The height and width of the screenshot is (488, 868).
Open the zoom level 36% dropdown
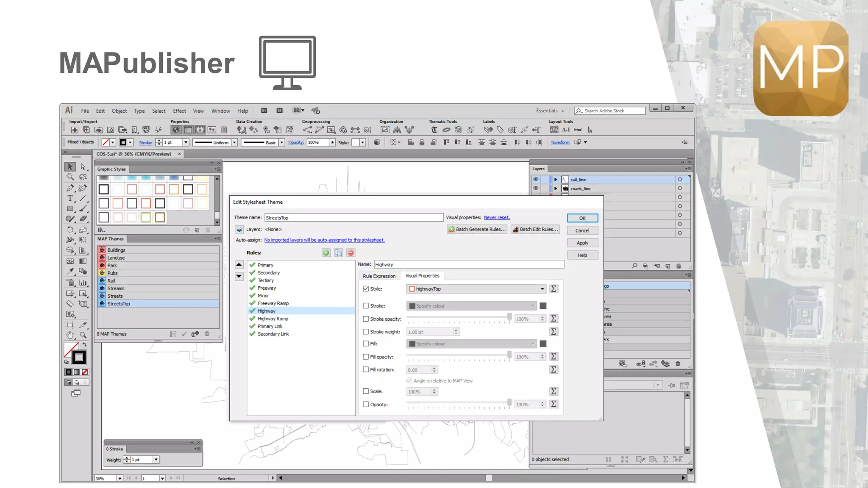point(120,478)
